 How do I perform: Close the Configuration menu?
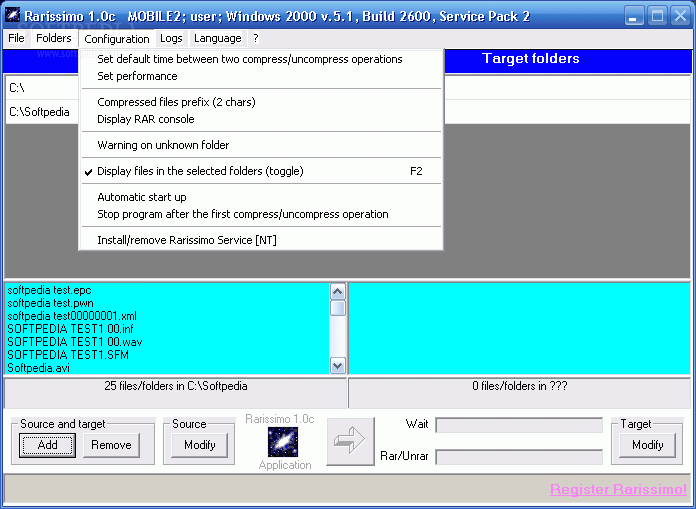[x=117, y=39]
